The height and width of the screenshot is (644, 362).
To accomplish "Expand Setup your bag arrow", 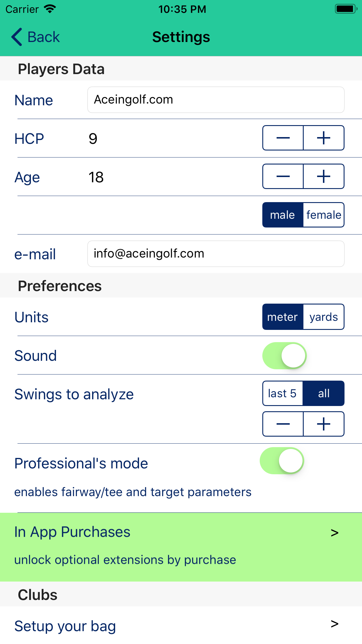I will pos(335,624).
